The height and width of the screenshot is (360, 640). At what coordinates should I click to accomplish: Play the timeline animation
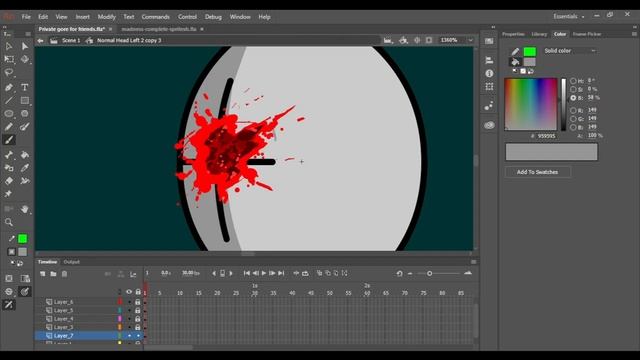[x=264, y=273]
